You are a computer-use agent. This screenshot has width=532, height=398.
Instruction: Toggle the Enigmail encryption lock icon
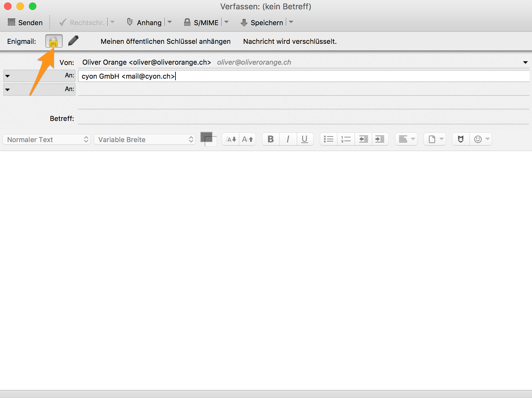pos(54,41)
